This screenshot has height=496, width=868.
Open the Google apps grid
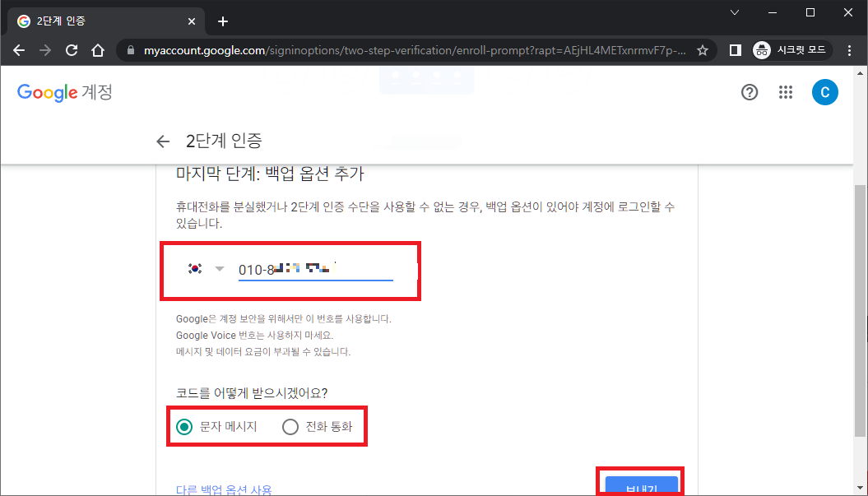[x=786, y=92]
